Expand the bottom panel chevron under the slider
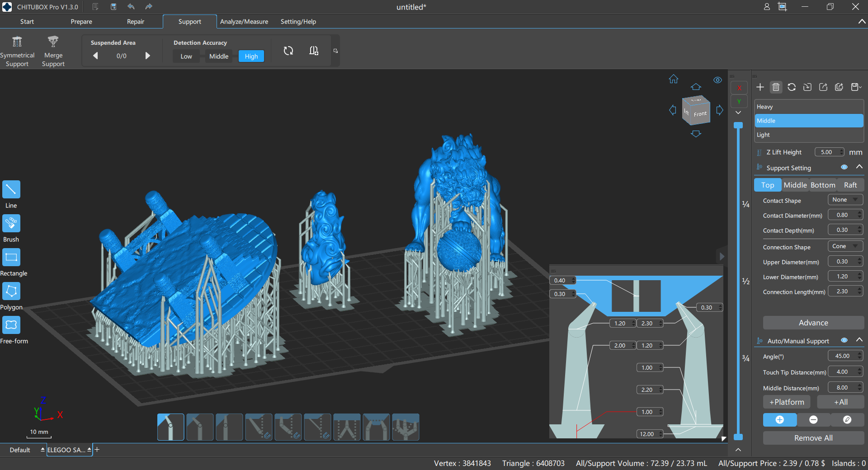Screen dimensions: 868x470 pos(738,450)
